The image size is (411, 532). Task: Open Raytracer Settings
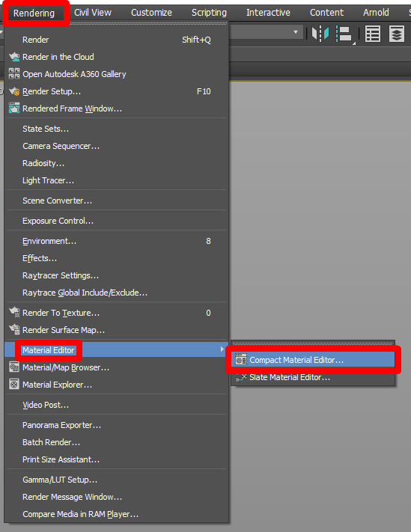point(116,276)
